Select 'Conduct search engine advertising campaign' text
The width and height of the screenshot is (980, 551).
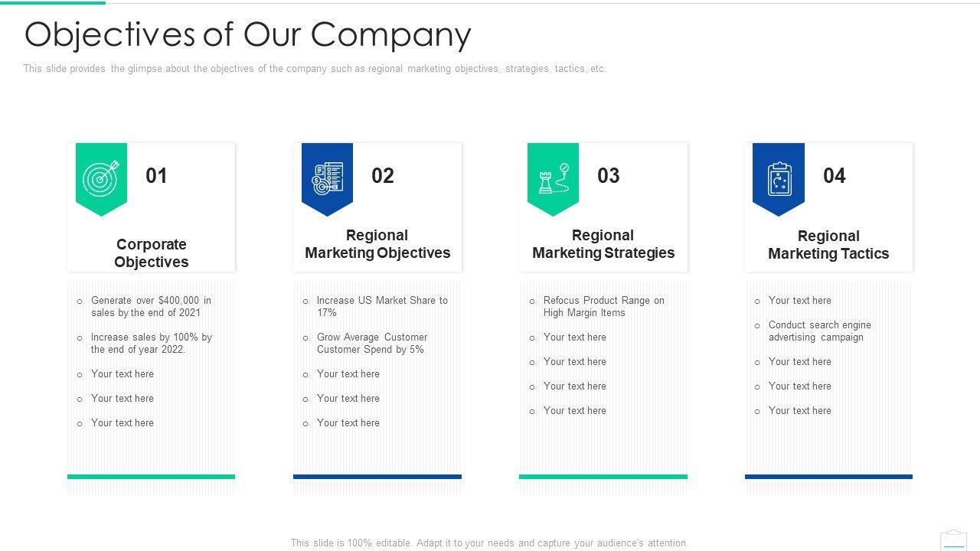coord(819,331)
